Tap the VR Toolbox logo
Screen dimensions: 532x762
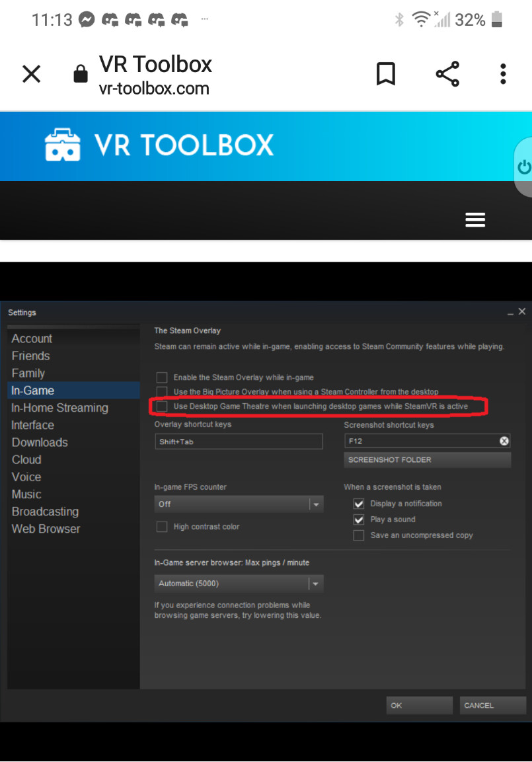point(159,145)
